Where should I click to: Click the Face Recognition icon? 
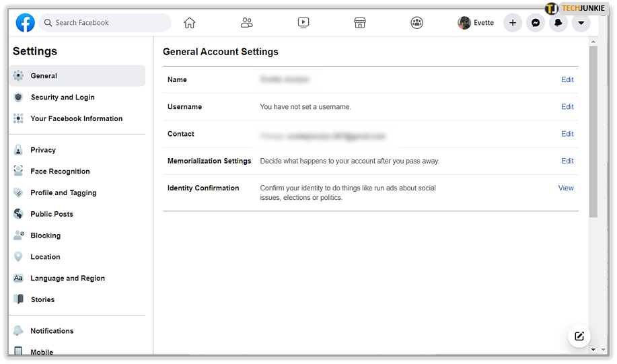18,171
